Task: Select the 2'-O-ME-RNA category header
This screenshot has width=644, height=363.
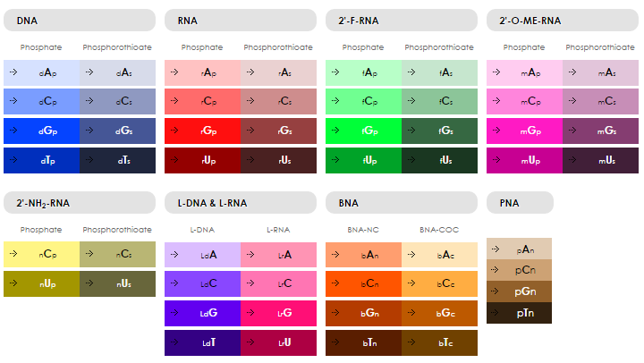Action: pos(563,21)
